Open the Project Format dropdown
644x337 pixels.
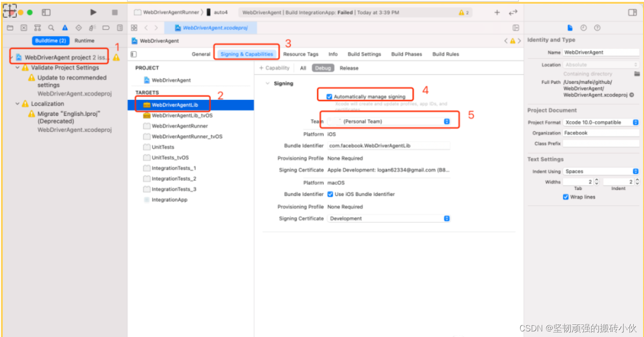(x=601, y=122)
